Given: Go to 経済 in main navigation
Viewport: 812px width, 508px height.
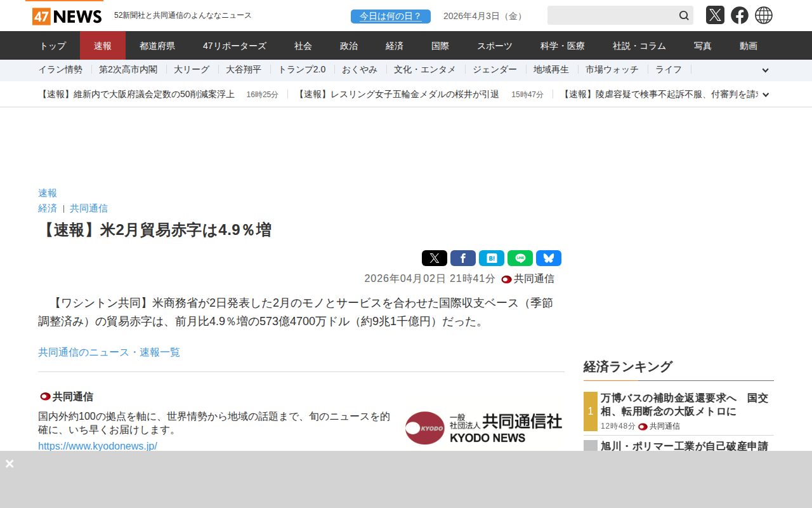Looking at the screenshot, I should (395, 46).
